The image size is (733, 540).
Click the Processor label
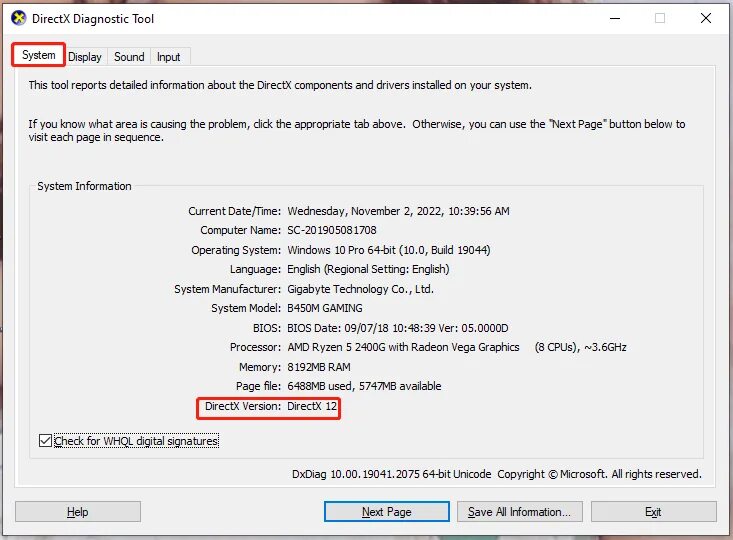tap(256, 347)
